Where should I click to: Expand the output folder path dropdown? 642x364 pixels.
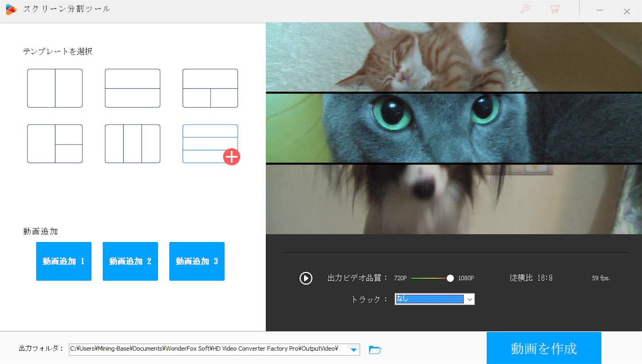coord(353,349)
